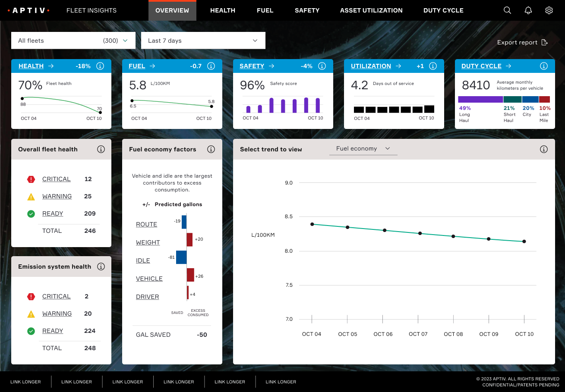
Task: Open settings gear icon
Action: [549, 10]
